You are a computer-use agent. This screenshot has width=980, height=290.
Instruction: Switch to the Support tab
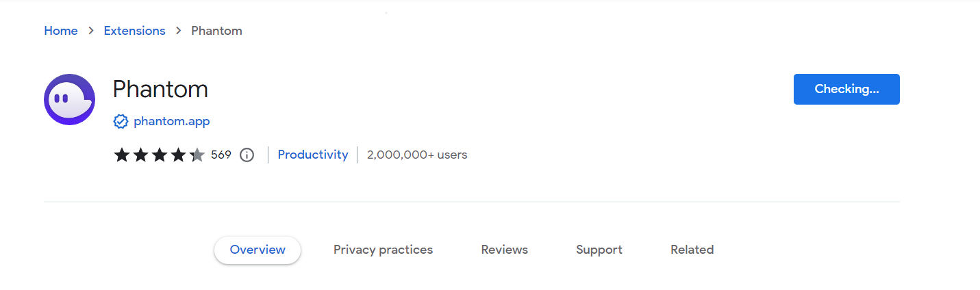click(599, 250)
